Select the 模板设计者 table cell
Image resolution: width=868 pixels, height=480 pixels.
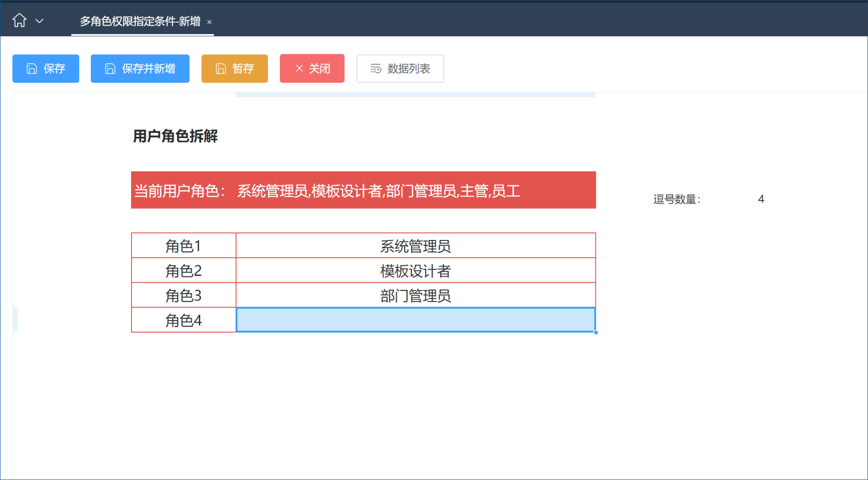416,271
